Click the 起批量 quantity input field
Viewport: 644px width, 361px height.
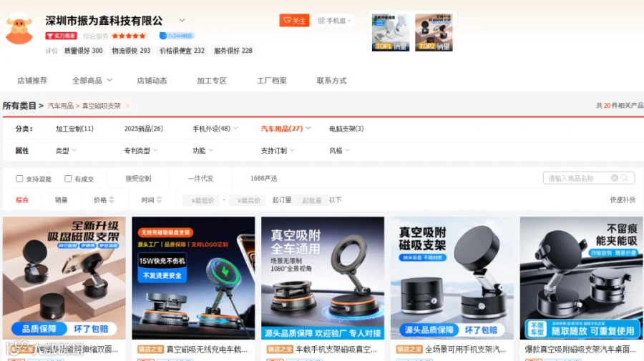coord(312,200)
